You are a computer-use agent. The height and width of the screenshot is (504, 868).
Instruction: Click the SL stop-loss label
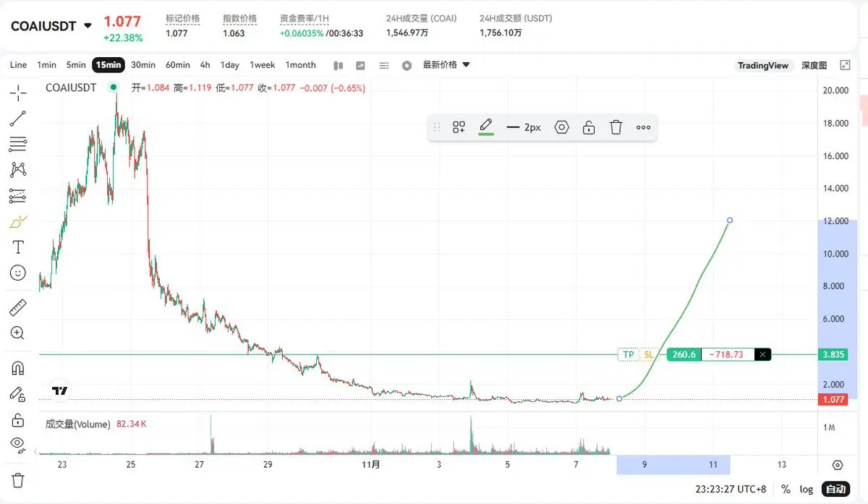click(x=649, y=354)
